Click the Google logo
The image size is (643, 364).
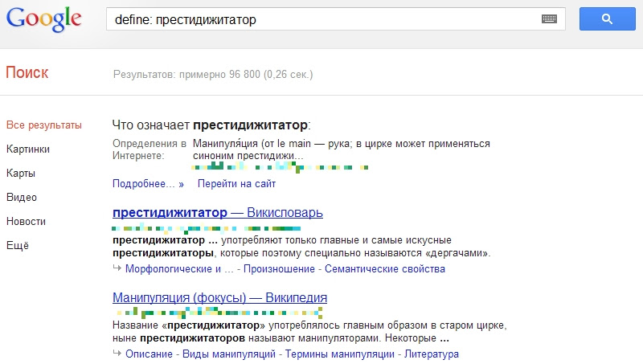tap(44, 19)
